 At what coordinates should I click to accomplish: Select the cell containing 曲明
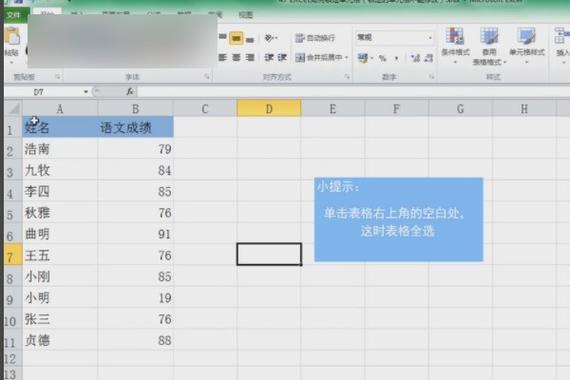[60, 233]
